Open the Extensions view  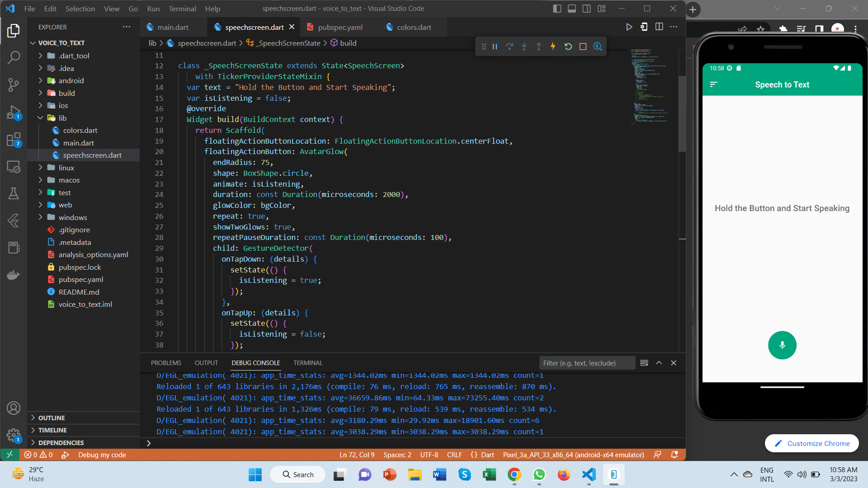coord(14,140)
